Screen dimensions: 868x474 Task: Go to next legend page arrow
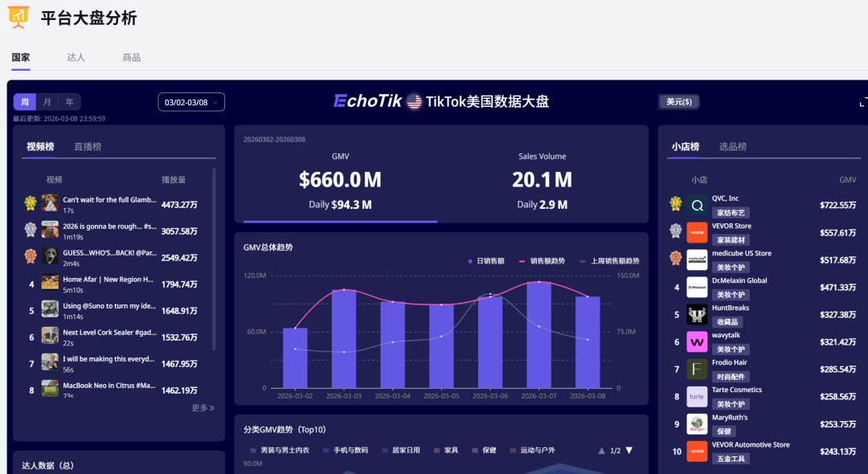pyautogui.click(x=629, y=450)
